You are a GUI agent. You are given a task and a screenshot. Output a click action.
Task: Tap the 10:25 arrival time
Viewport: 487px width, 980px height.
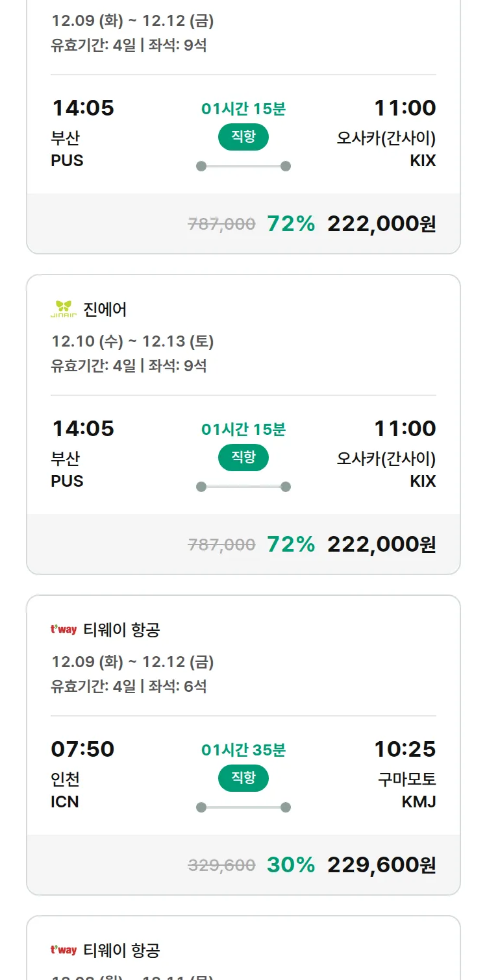[x=405, y=750]
